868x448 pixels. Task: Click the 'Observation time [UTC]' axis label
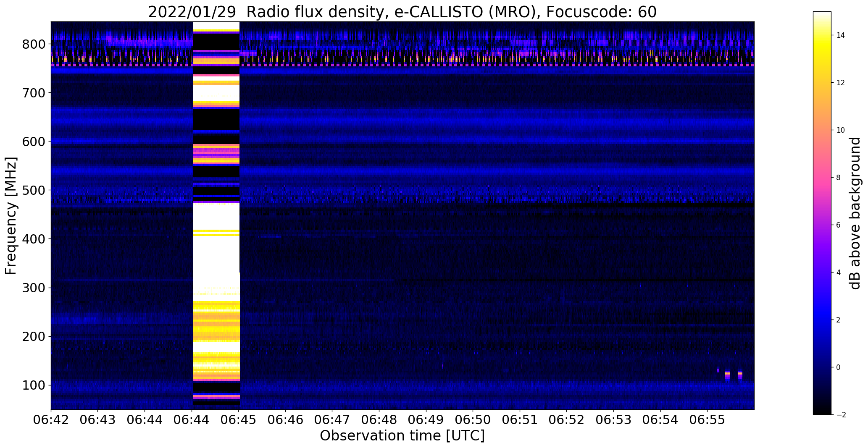pos(402,436)
